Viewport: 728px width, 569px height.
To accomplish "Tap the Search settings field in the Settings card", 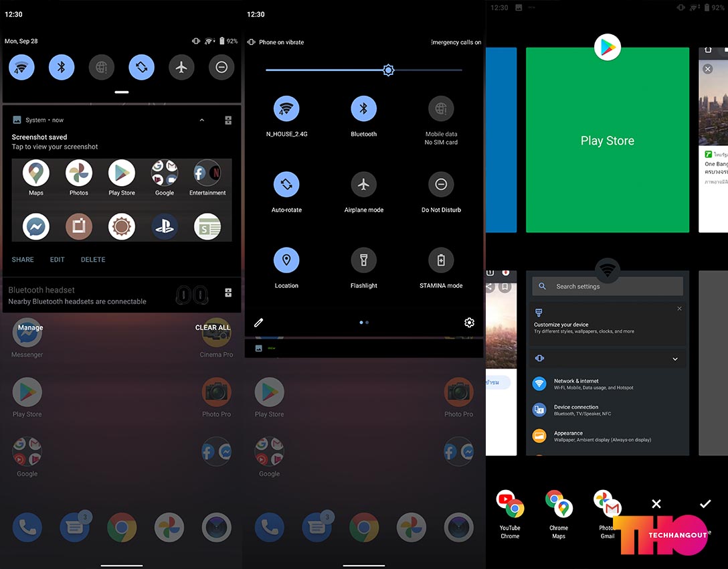I will click(608, 287).
